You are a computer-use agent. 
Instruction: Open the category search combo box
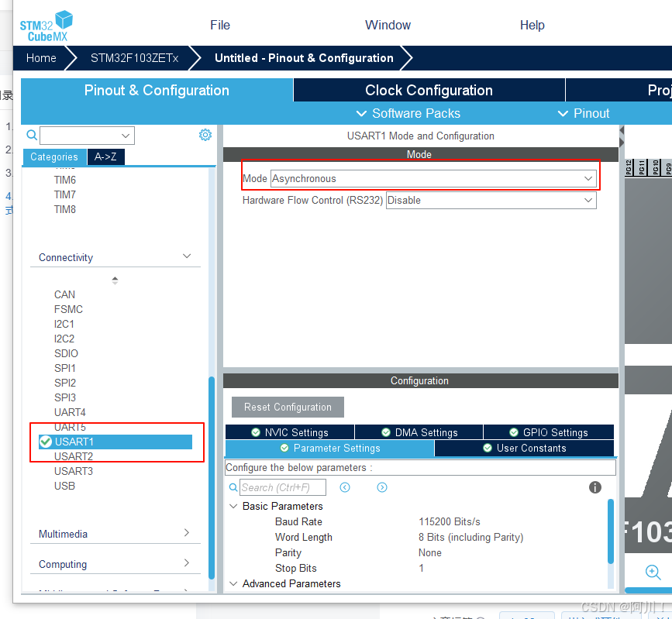tap(87, 136)
